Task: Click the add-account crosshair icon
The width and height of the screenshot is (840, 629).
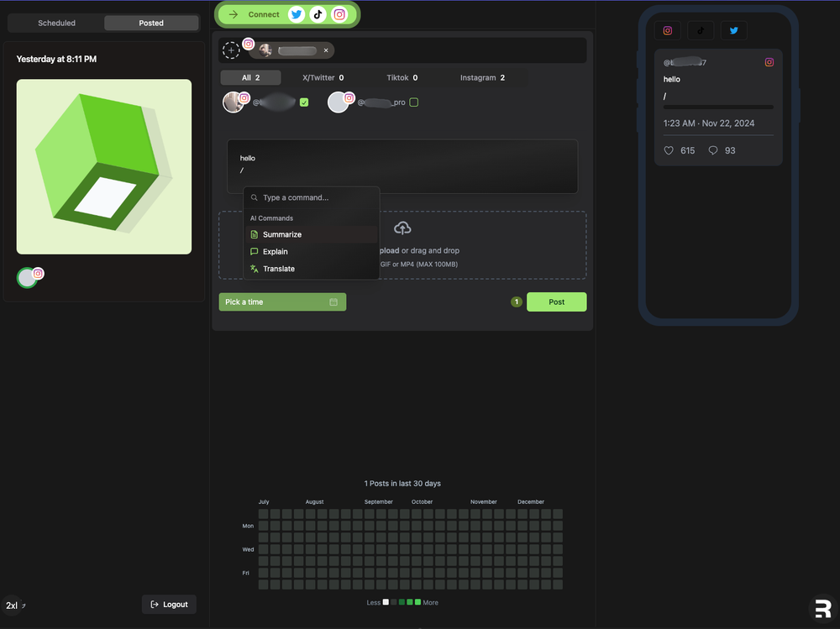Action: click(231, 50)
